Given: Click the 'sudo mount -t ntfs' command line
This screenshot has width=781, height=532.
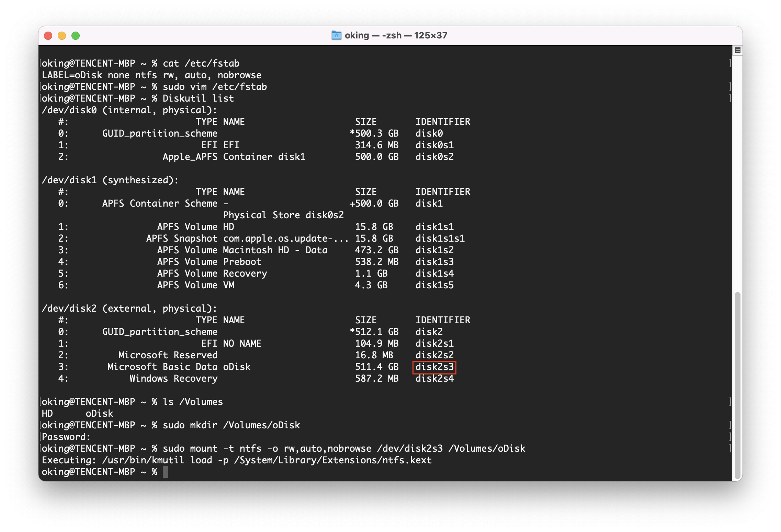Looking at the screenshot, I should 344,449.
